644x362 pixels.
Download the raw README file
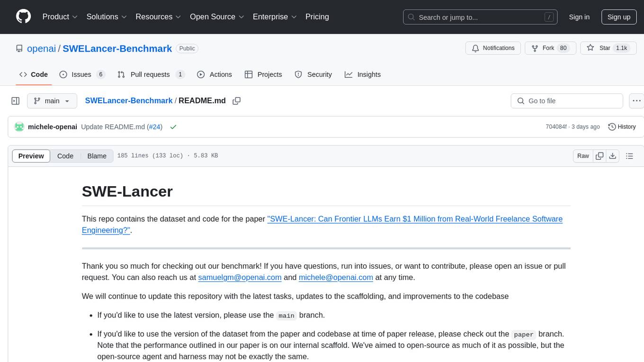(612, 156)
